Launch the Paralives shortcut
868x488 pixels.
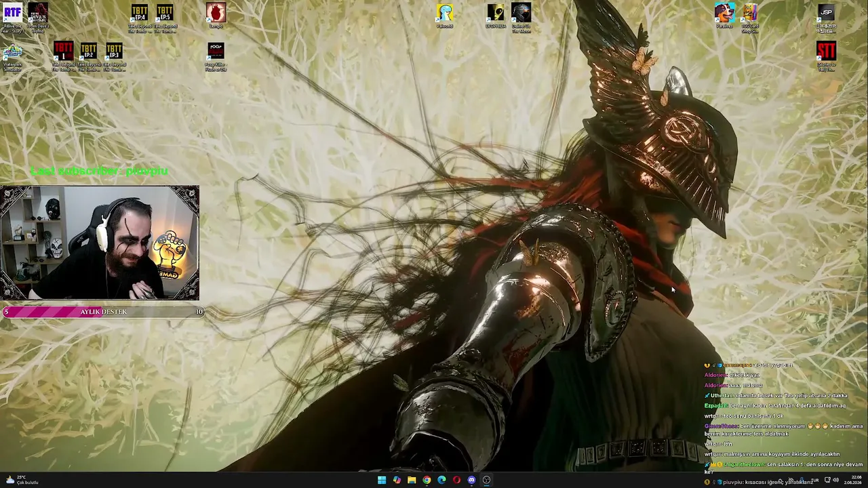click(x=724, y=16)
